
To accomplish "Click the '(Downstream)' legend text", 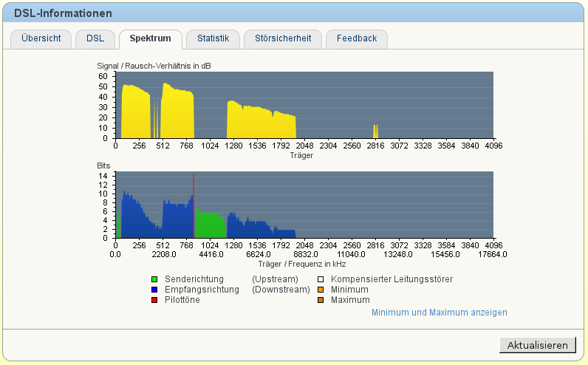I will tap(281, 290).
